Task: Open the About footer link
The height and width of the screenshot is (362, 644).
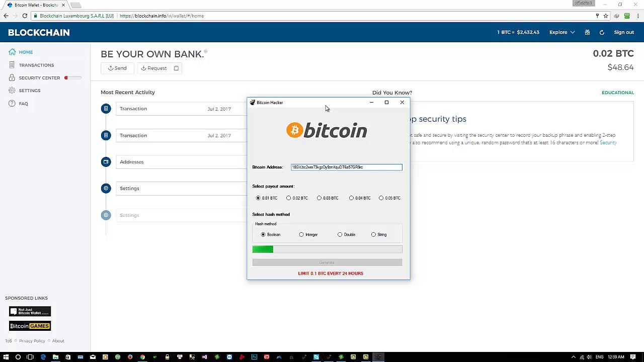Action: tap(58, 341)
